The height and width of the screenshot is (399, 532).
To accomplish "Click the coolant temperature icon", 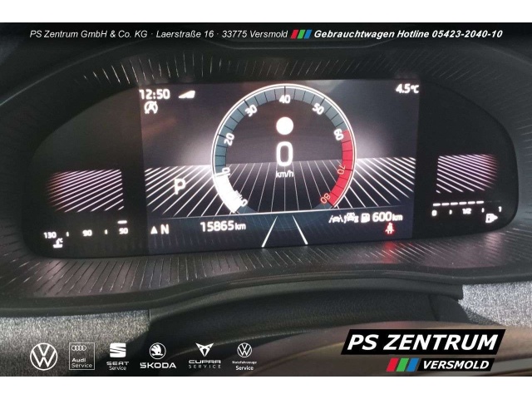I will [57, 242].
